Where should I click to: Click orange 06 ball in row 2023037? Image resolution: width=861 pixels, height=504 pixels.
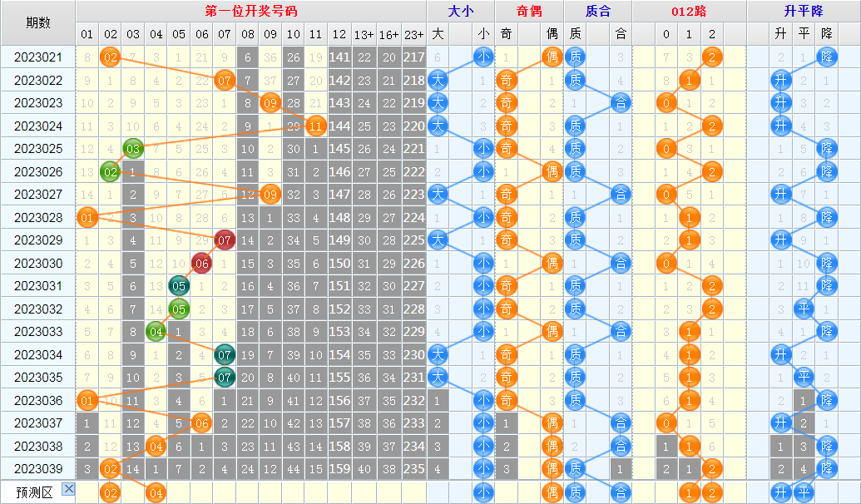[x=201, y=423]
